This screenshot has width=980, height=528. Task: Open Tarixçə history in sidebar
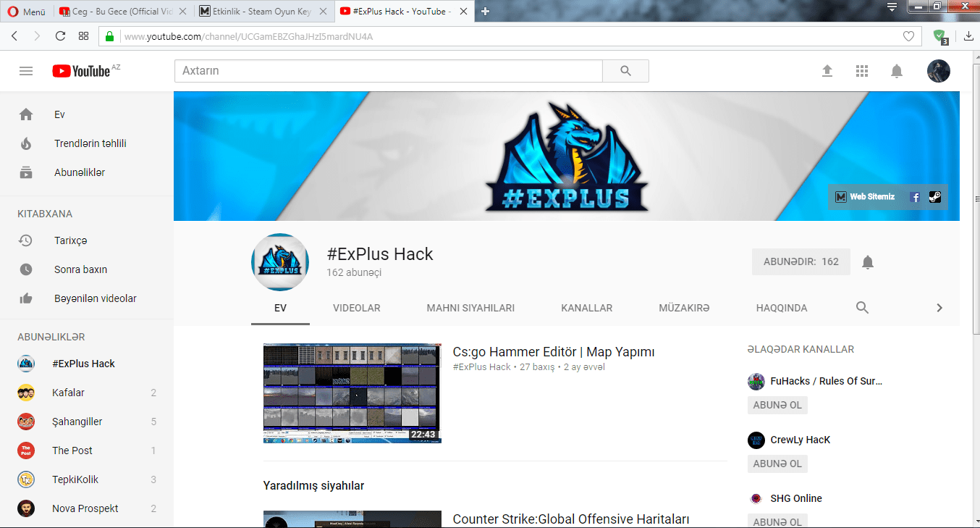(x=87, y=240)
